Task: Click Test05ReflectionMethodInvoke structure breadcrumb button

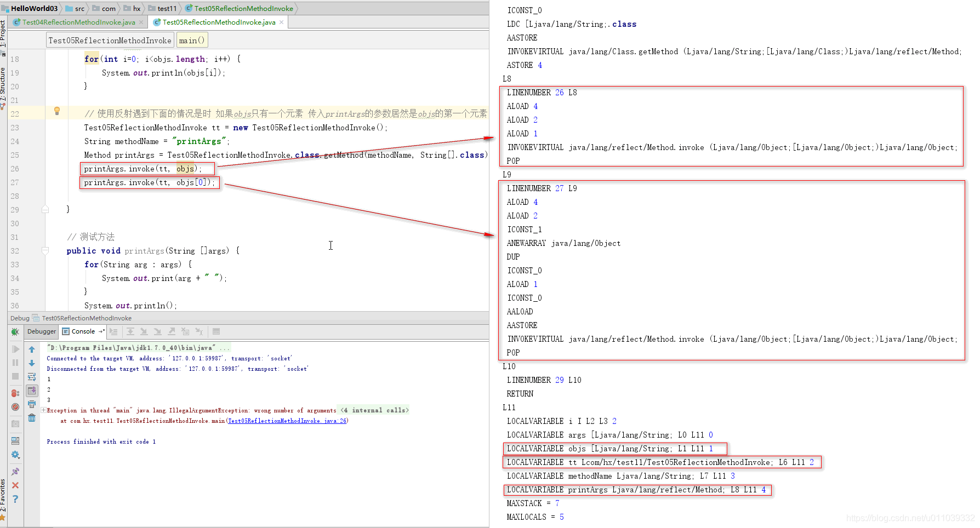Action: [x=110, y=41]
